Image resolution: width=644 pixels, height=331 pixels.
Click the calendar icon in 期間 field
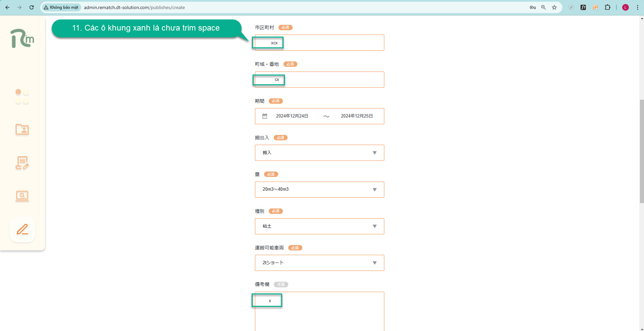[265, 116]
